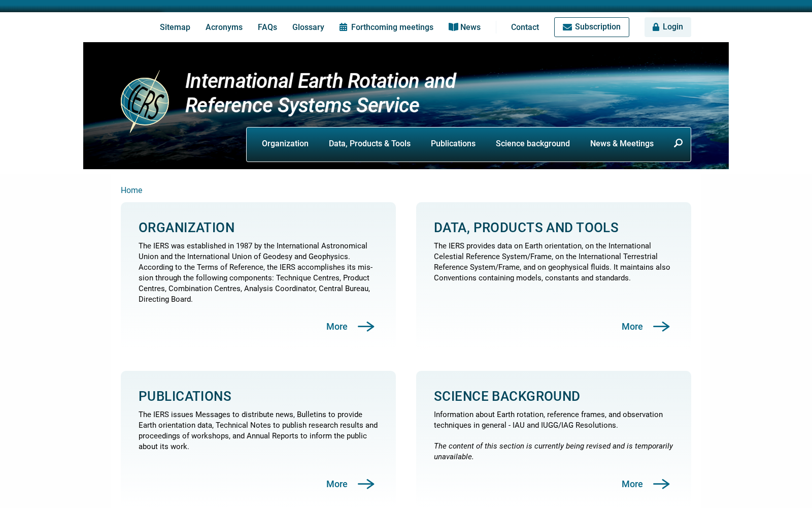This screenshot has height=508, width=812.
Task: Click the IERS globe logo
Action: point(145,102)
